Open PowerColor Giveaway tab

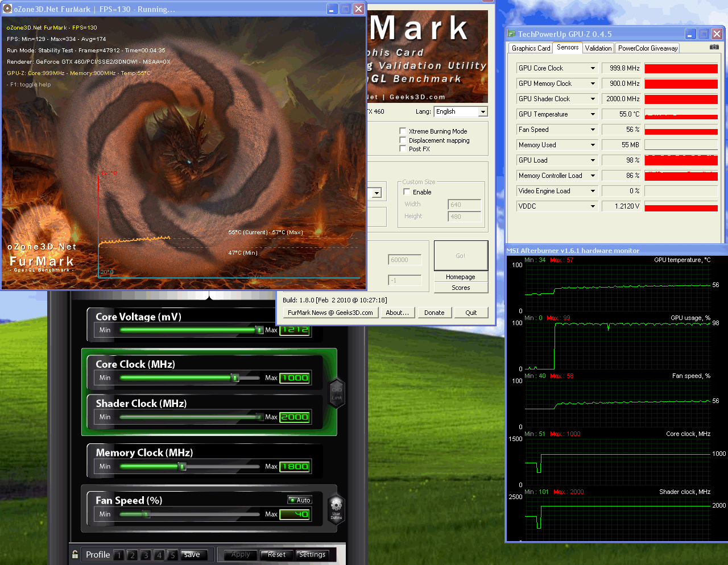(x=648, y=48)
